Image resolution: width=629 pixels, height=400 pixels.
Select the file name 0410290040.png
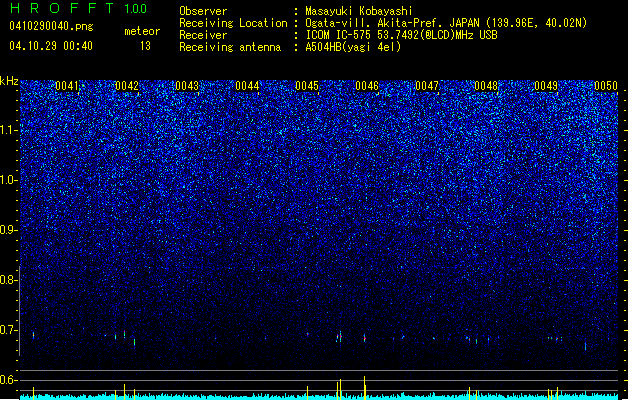point(51,26)
